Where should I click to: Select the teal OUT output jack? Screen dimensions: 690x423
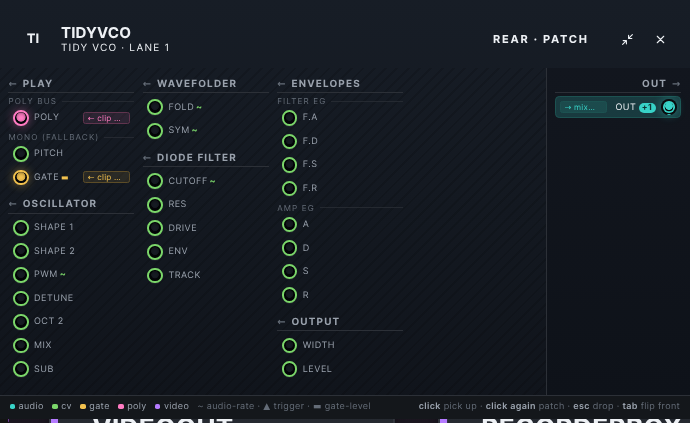click(669, 107)
